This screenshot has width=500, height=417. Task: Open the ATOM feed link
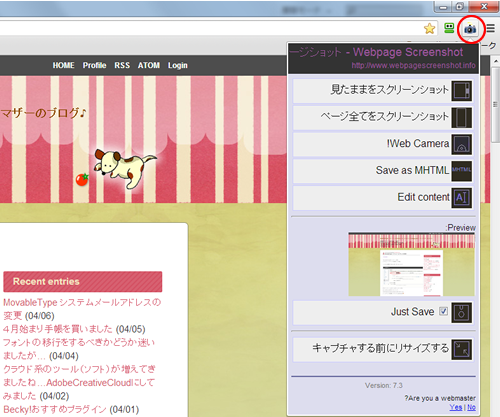tap(149, 65)
